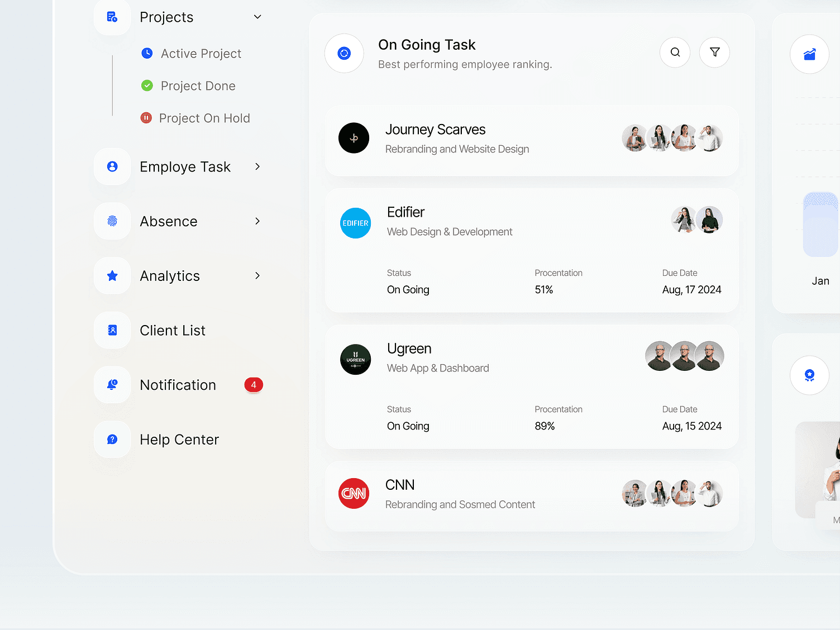Image resolution: width=840 pixels, height=630 pixels.
Task: Click Ugreen due date Aug, 15 2024
Action: 692,426
